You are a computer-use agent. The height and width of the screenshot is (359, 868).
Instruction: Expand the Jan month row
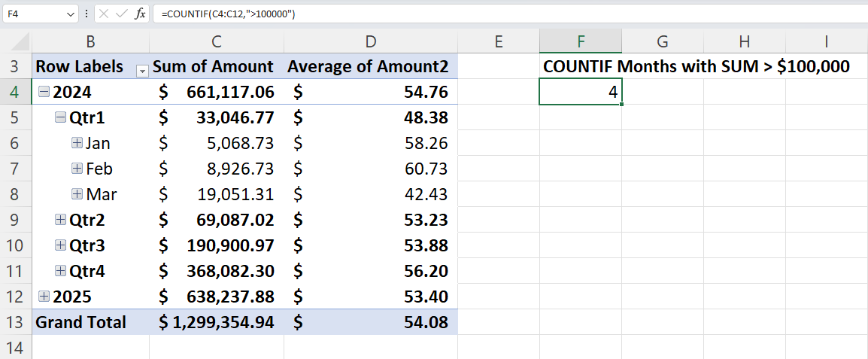(77, 143)
